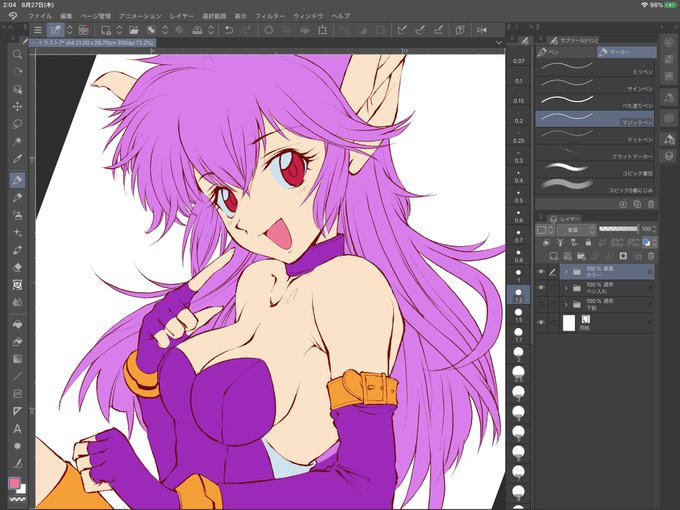
Task: Switch to the マーカー sub tool tab
Action: 626,52
